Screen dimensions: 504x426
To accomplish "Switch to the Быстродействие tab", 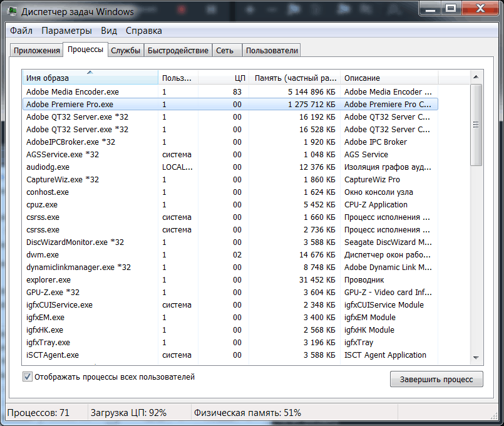I will pos(178,51).
